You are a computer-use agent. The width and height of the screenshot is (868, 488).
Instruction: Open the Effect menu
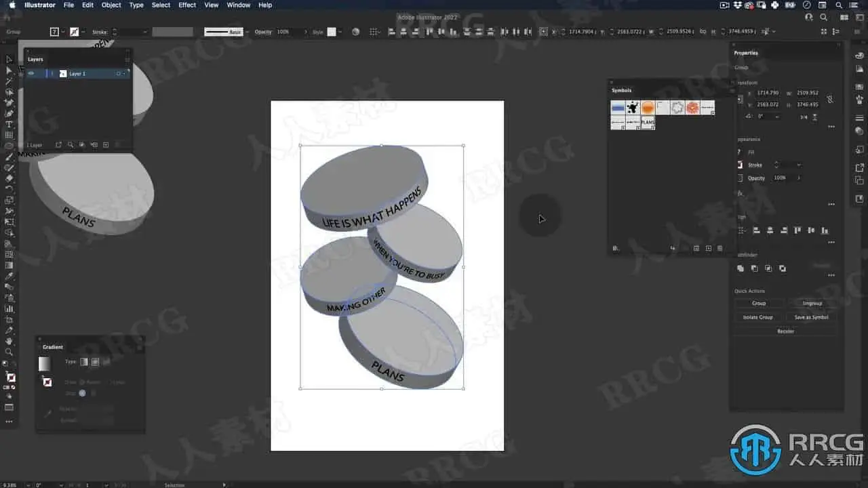tap(187, 5)
